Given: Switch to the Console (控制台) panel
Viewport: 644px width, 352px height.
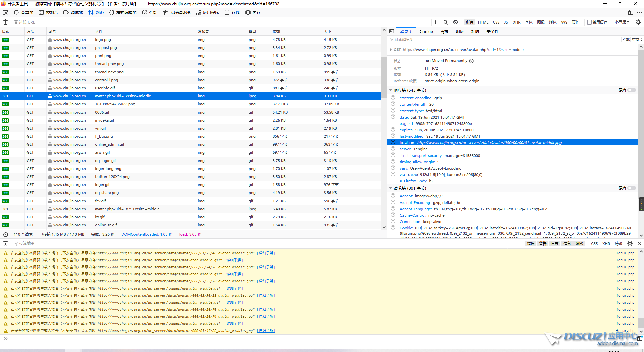Looking at the screenshot, I should click(48, 12).
